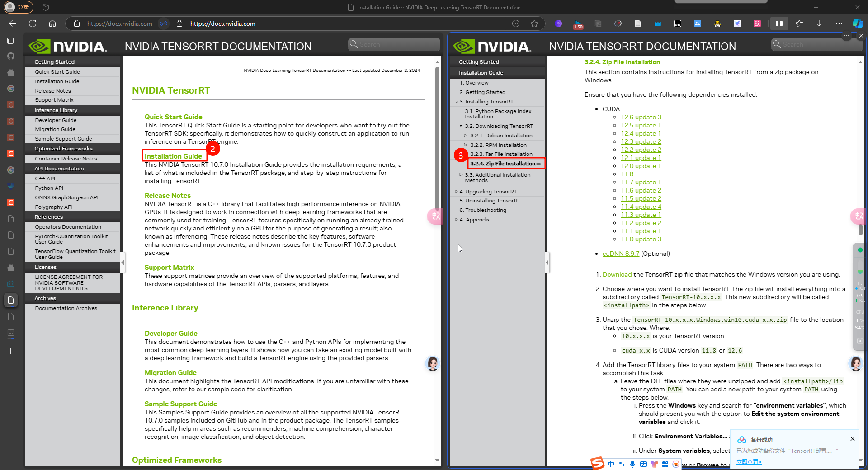This screenshot has height=470, width=868.
Task: Open the downloads icon in toolbar
Action: [x=819, y=23]
